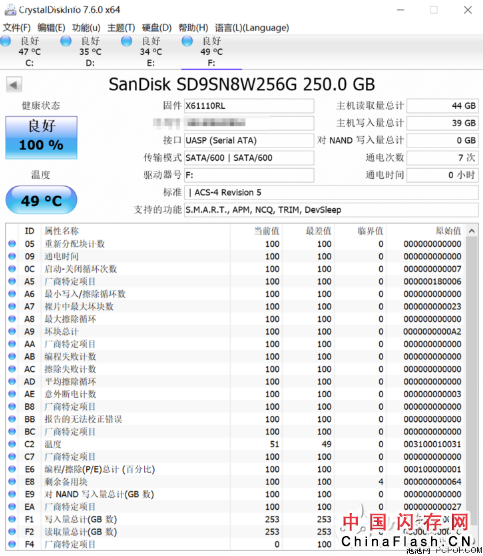Click the firmware field X61110RL

click(249, 106)
